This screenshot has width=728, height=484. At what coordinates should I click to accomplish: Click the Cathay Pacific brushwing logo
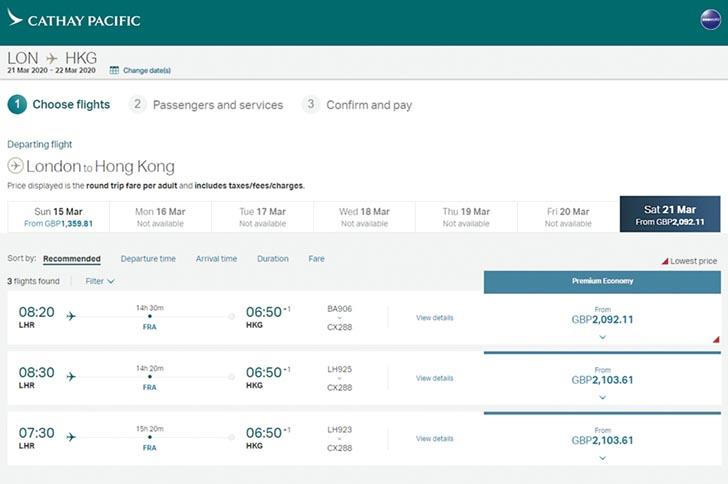click(15, 18)
